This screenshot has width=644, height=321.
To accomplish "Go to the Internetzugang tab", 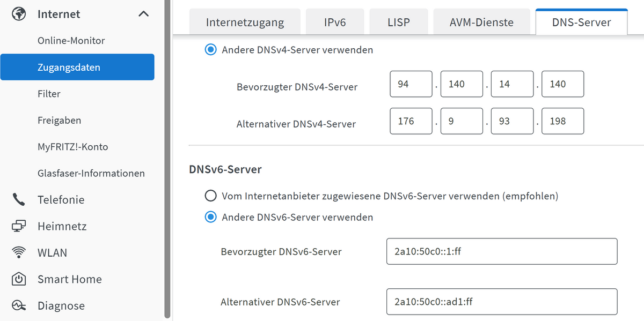I will [x=245, y=23].
